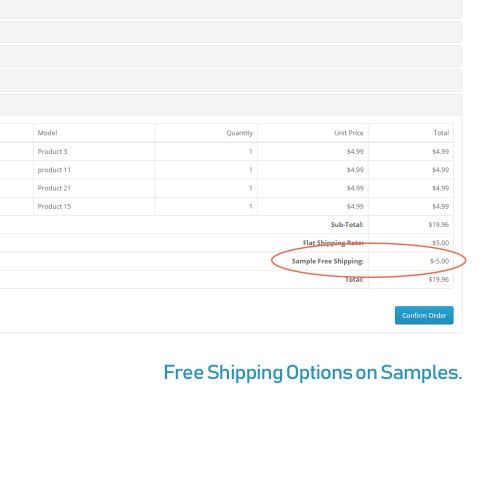Image resolution: width=500 pixels, height=500 pixels.
Task: Click the Sub-Total label
Action: [347, 225]
